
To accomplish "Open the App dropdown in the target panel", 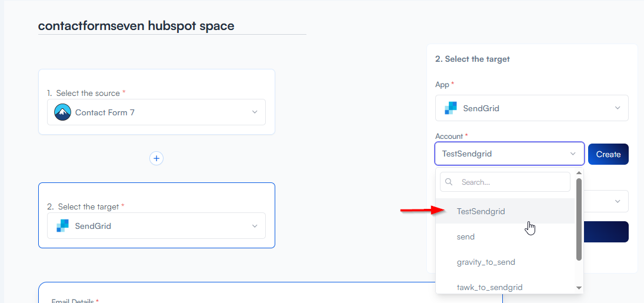I will (617, 108).
